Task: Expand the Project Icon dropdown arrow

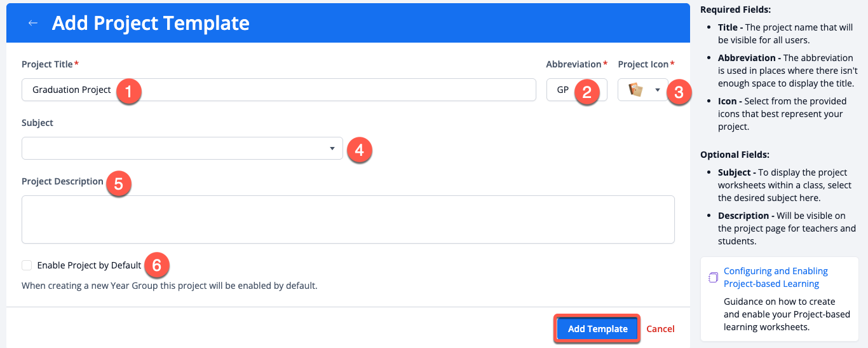Action: point(658,90)
